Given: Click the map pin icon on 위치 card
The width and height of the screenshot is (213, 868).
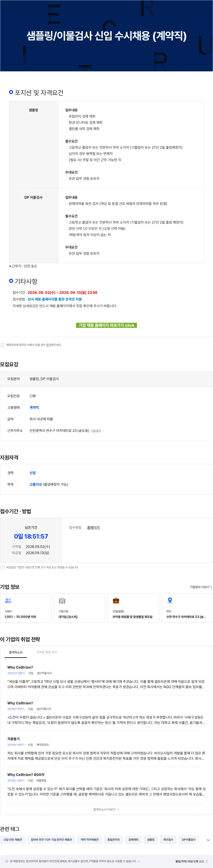Looking at the screenshot, I should tap(170, 600).
